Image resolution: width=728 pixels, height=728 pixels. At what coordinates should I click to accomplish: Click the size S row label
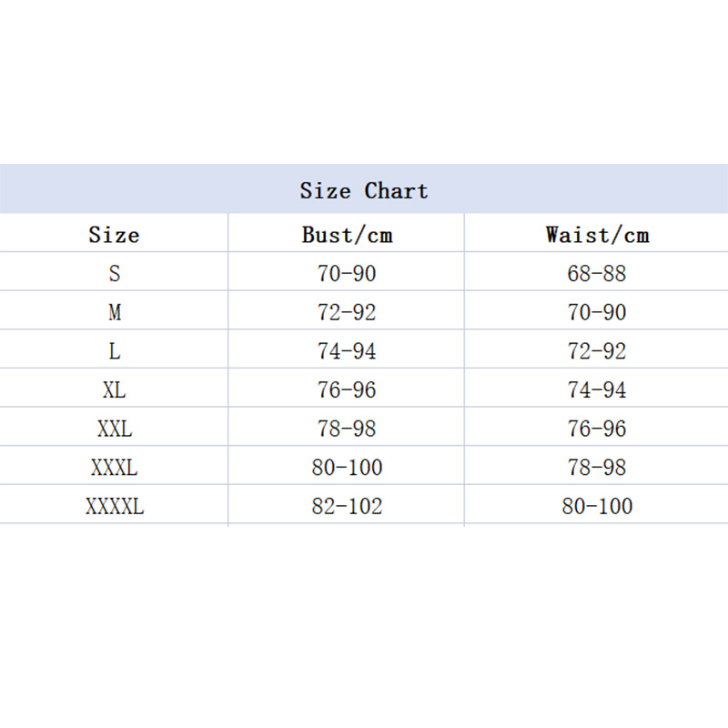(x=115, y=273)
